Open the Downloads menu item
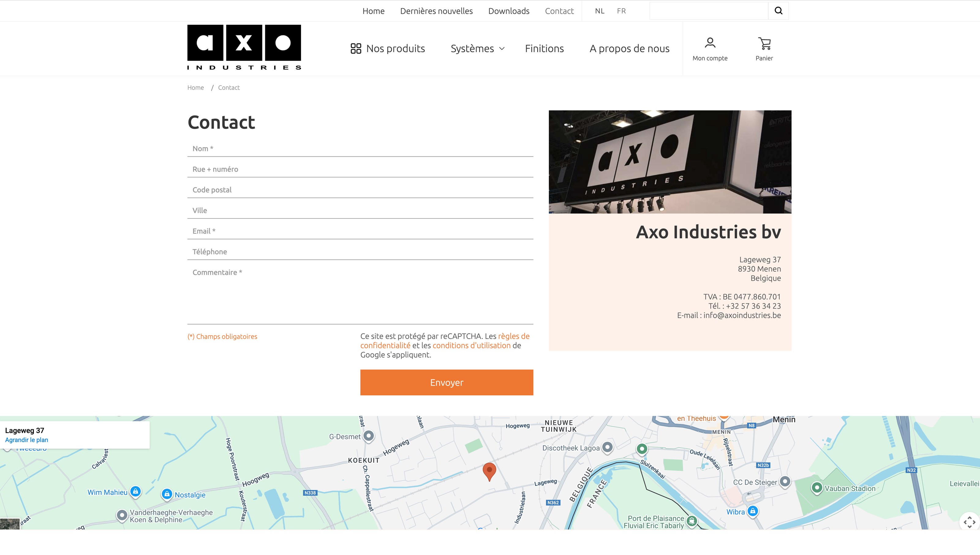The image size is (980, 555). (508, 11)
